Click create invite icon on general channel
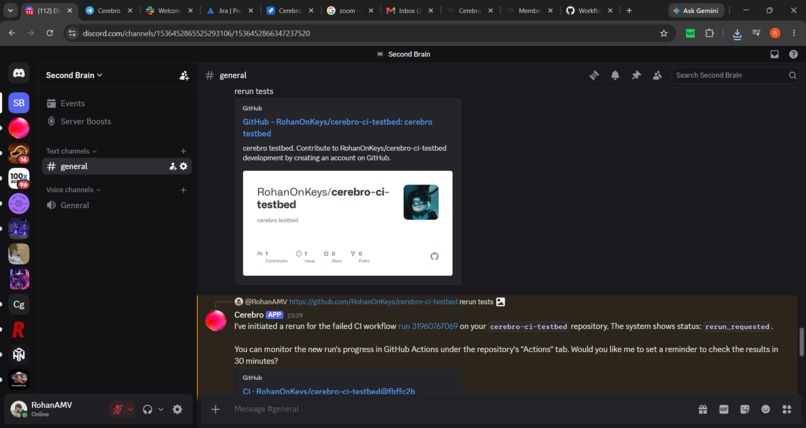 click(x=173, y=166)
